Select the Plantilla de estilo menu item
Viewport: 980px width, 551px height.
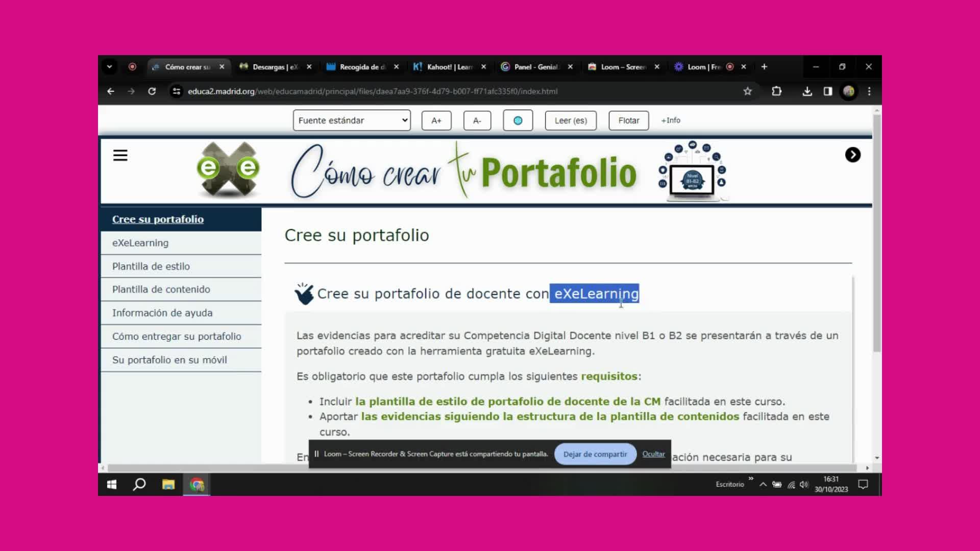(151, 266)
